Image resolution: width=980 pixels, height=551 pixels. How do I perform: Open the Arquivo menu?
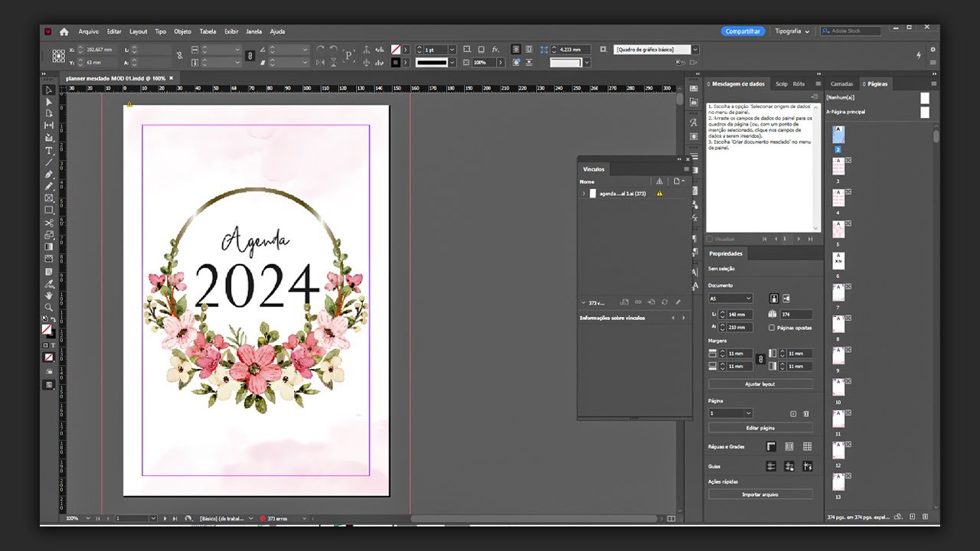[89, 31]
